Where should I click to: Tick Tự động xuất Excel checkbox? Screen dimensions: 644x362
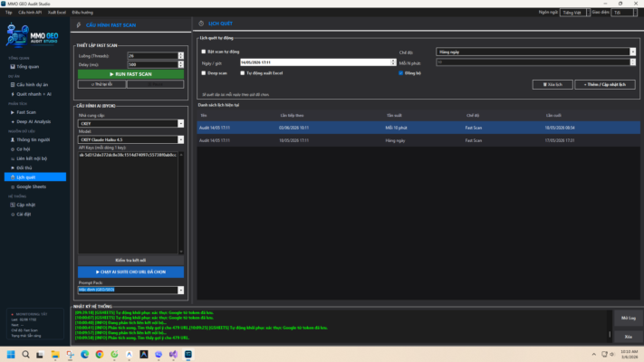point(243,73)
